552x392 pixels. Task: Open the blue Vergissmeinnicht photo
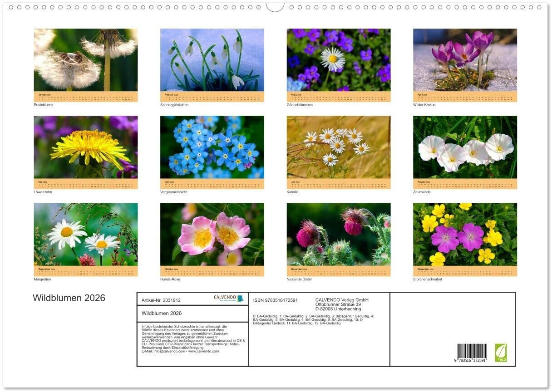(212, 147)
